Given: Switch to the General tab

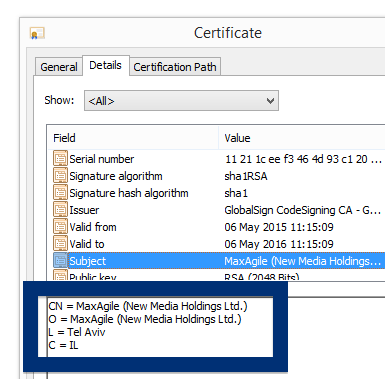Looking at the screenshot, I should (59, 67).
